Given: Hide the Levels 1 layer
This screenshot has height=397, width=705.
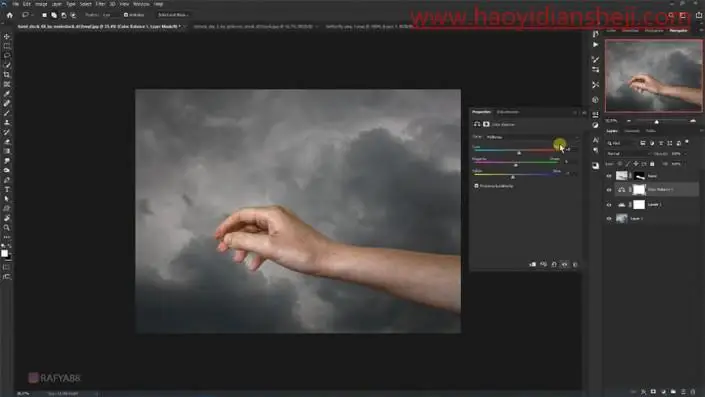Looking at the screenshot, I should [609, 205].
